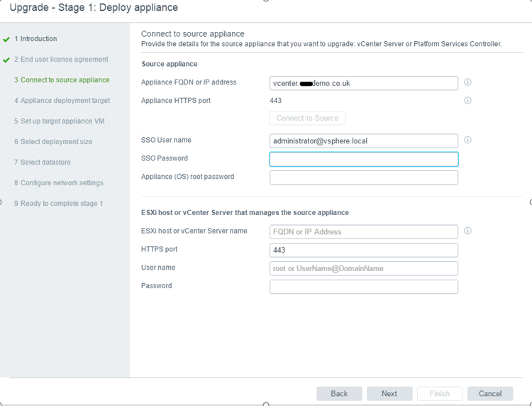The image size is (532, 406).
Task: Click the 'Appliance (OS) root password' label
Action: pos(188,177)
